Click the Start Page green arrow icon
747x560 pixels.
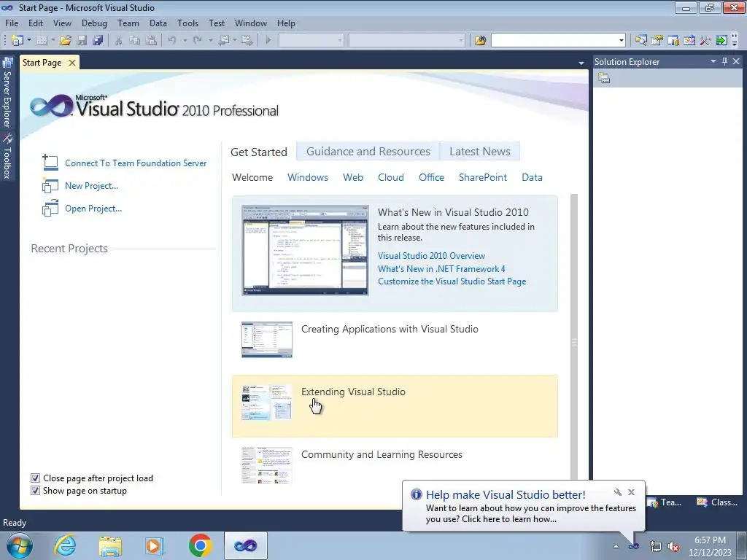coord(721,41)
